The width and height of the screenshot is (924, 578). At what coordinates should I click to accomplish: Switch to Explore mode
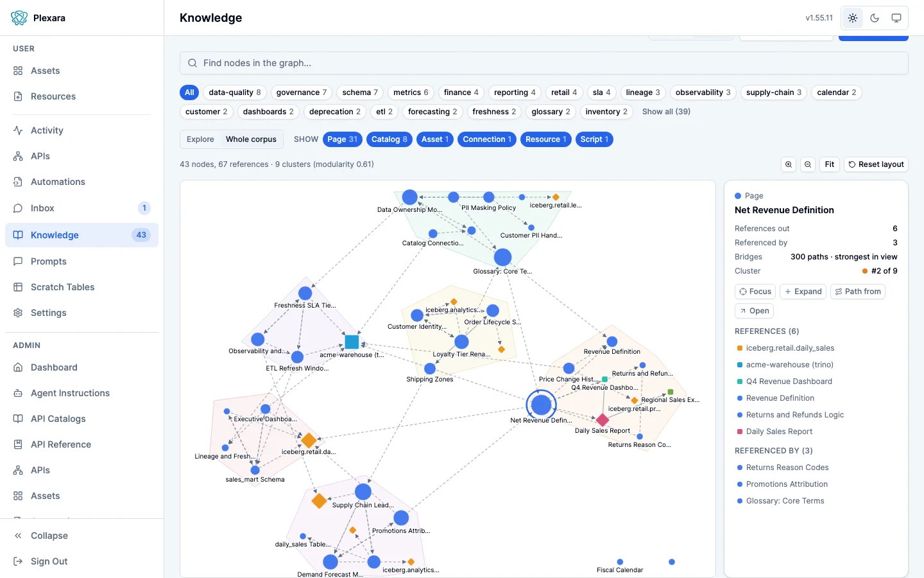click(x=200, y=139)
